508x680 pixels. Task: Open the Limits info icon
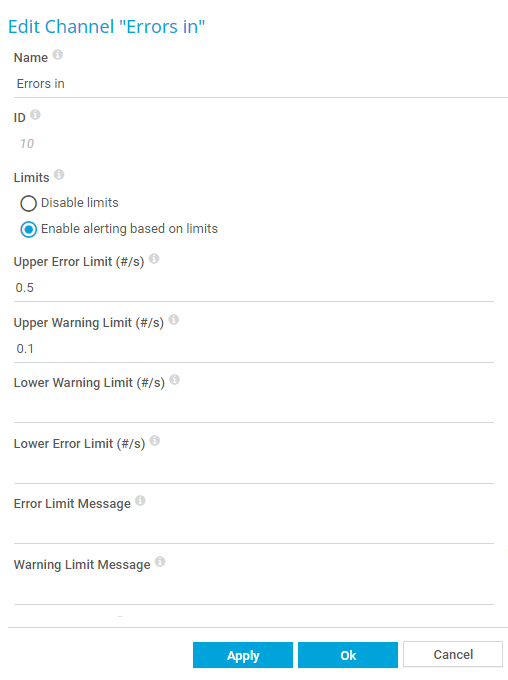59,174
